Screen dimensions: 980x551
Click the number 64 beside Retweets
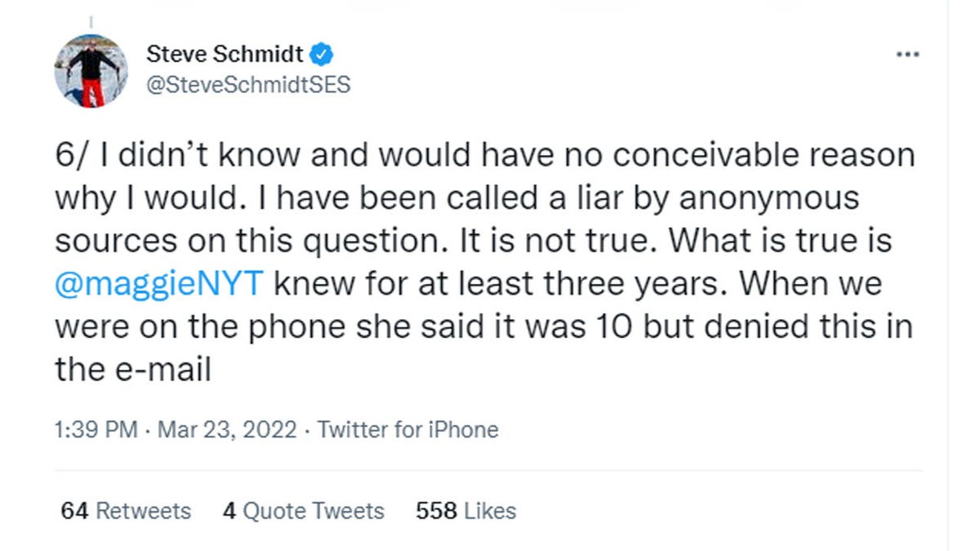[74, 511]
